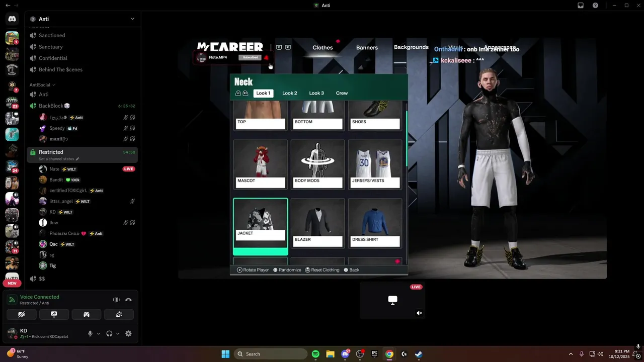This screenshot has width=644, height=362.
Task: Open output device options arrow beside headphones
Action: coord(118,333)
